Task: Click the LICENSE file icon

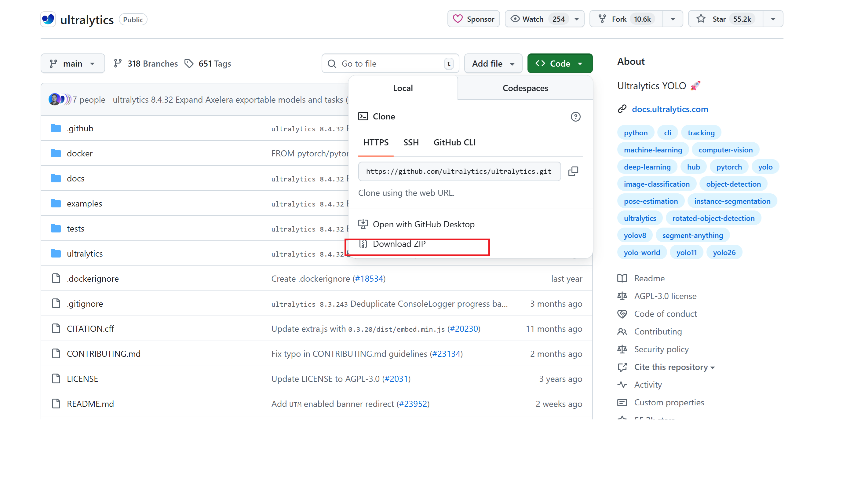Action: click(56, 378)
